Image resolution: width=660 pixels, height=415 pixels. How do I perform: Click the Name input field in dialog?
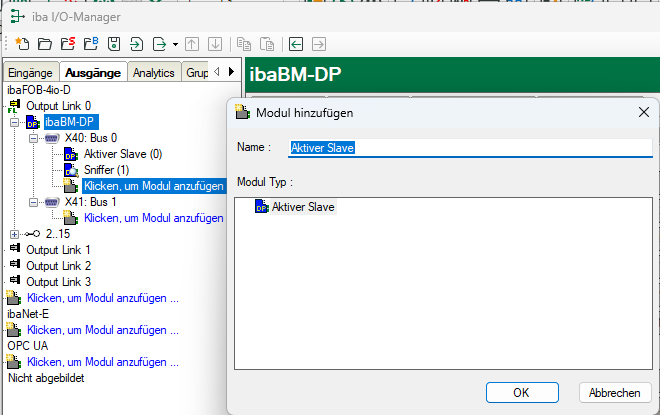(x=470, y=148)
